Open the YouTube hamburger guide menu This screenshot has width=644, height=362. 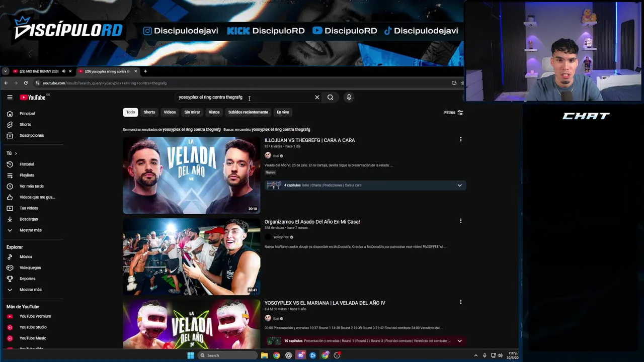tap(10, 98)
